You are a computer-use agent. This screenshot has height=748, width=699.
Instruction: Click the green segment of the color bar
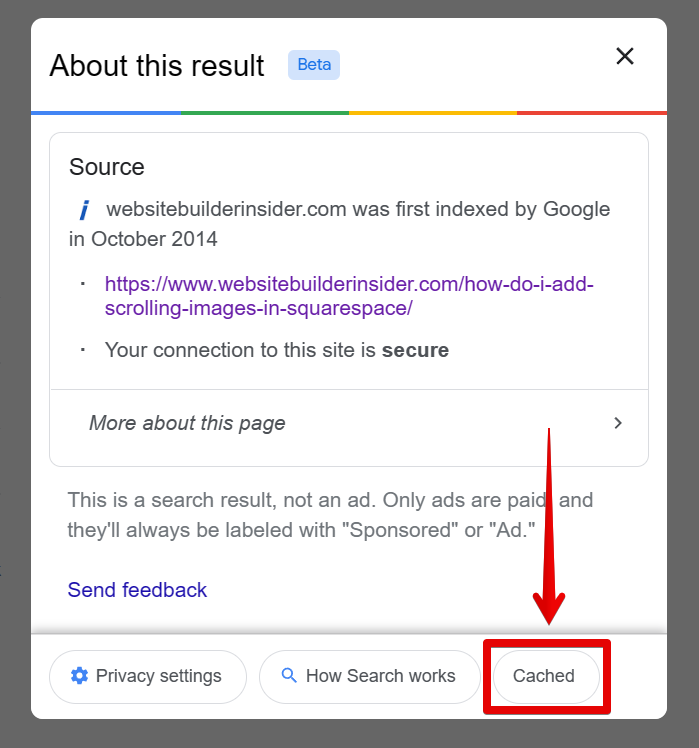tap(265, 112)
